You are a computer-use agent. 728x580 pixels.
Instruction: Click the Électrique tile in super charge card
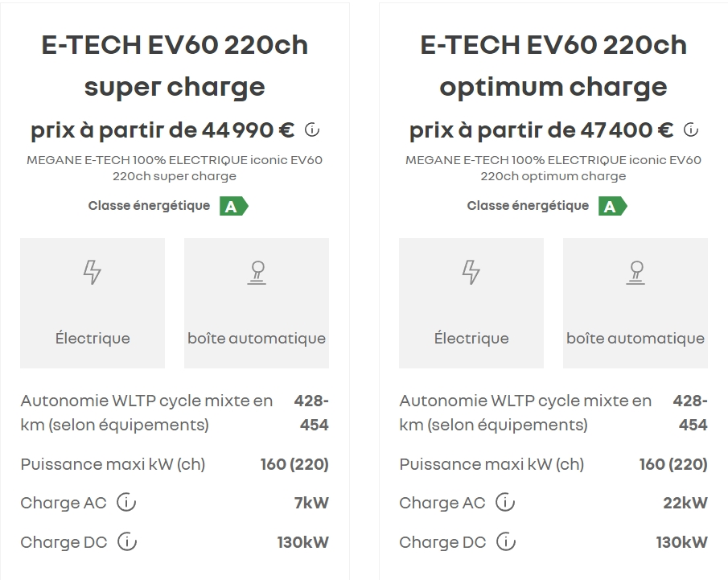[x=93, y=303]
